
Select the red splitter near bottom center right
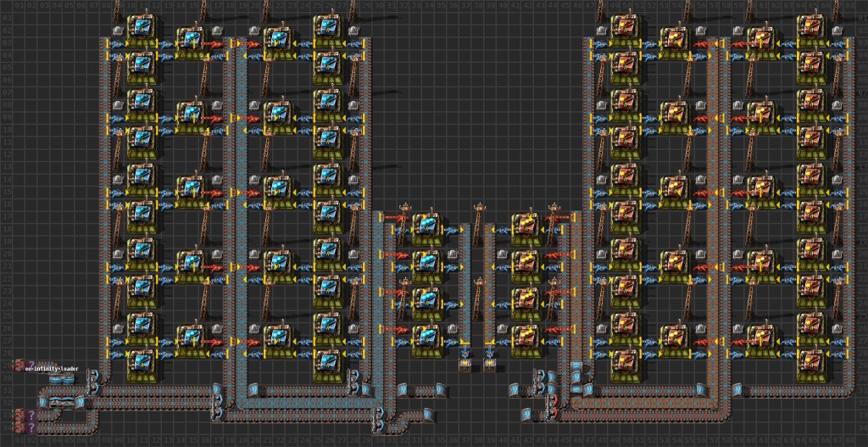551,409
